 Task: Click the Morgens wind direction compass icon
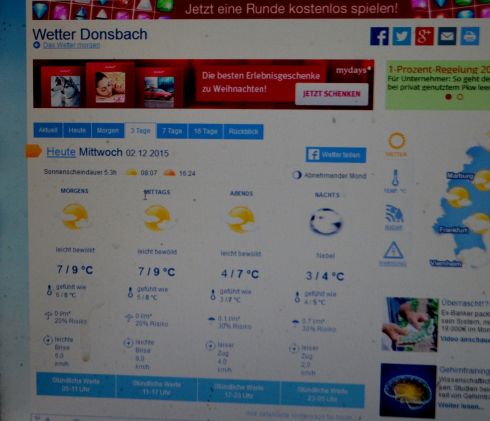[48, 340]
